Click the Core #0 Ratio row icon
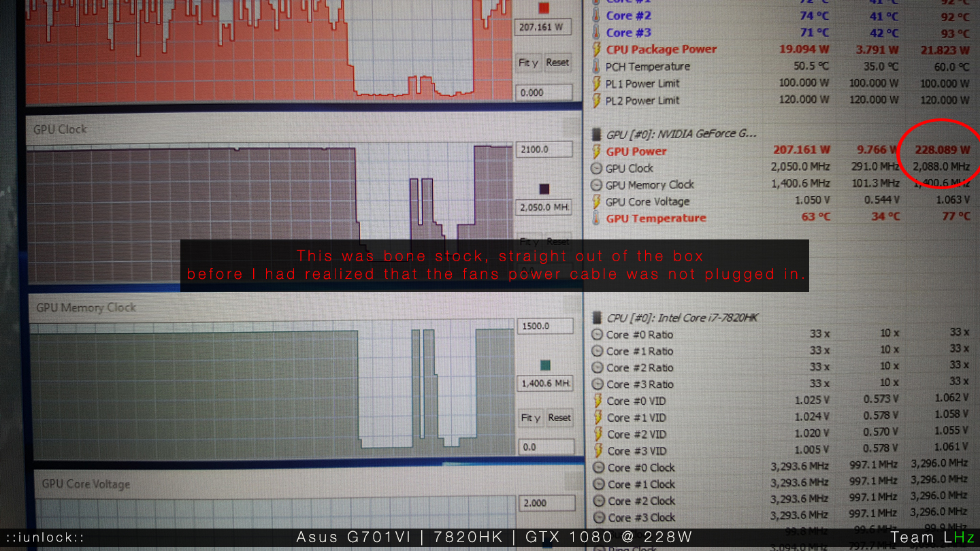The width and height of the screenshot is (980, 551). point(598,335)
